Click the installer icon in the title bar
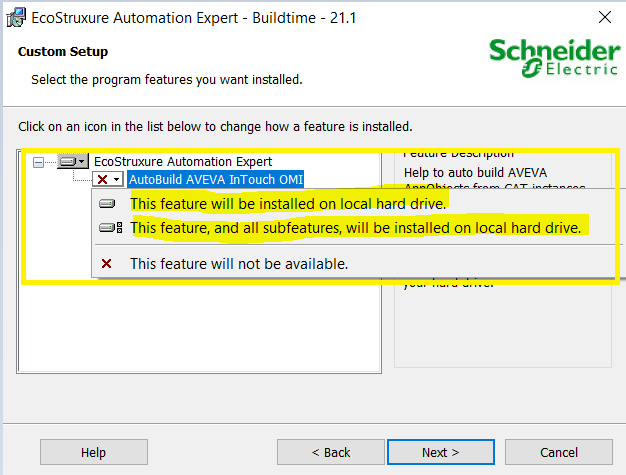Image resolution: width=626 pixels, height=475 pixels. (x=16, y=18)
